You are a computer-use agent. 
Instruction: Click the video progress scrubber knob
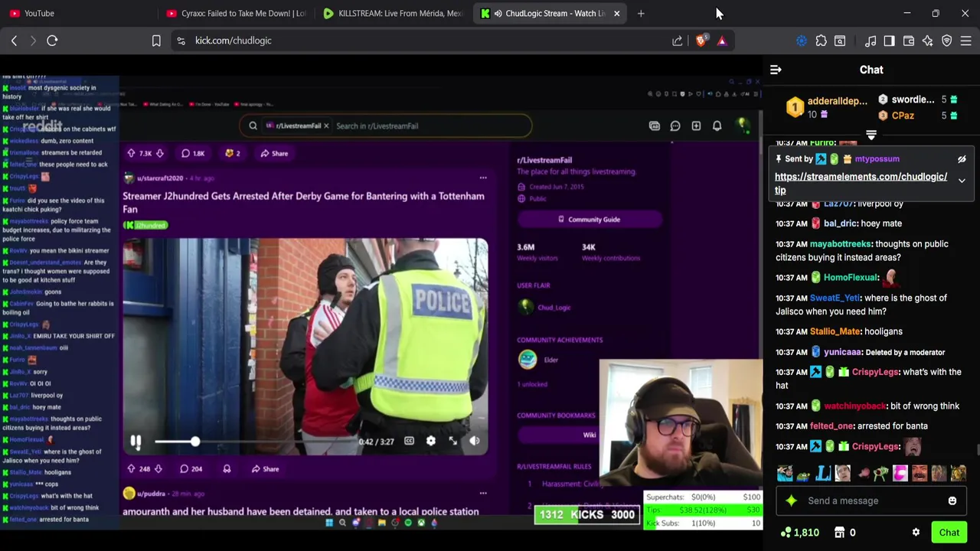tap(194, 442)
